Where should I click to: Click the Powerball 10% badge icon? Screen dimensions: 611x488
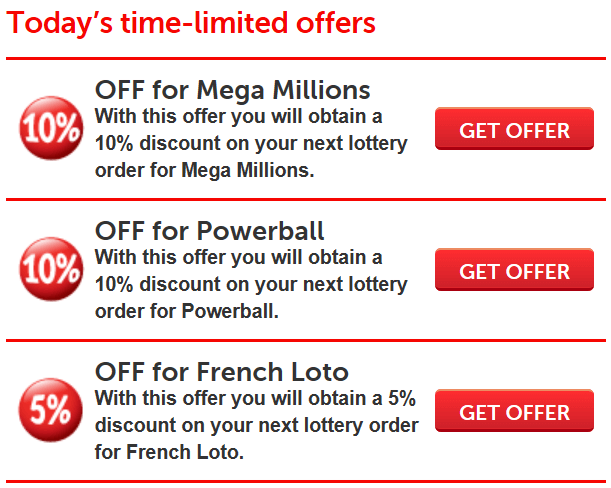click(51, 269)
